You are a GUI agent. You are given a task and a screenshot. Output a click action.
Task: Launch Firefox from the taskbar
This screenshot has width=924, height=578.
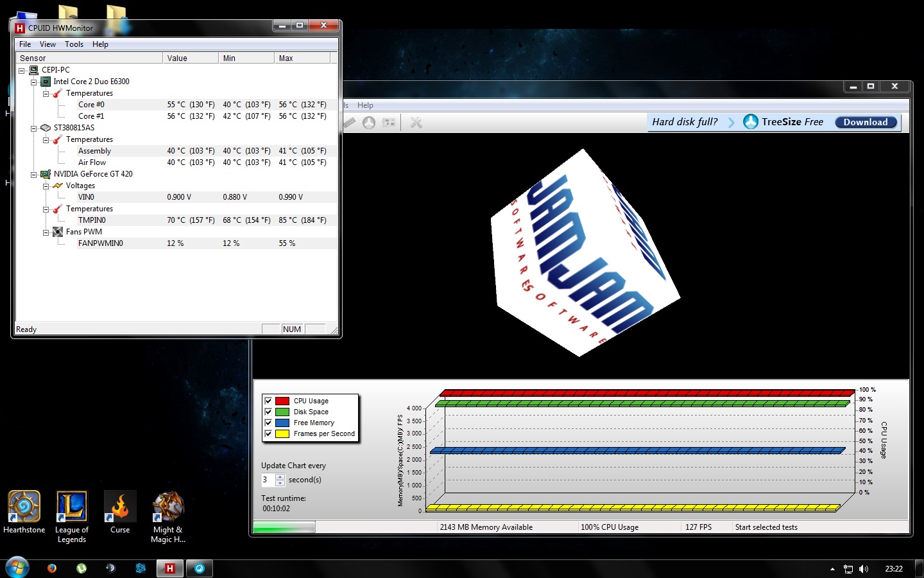(52, 568)
